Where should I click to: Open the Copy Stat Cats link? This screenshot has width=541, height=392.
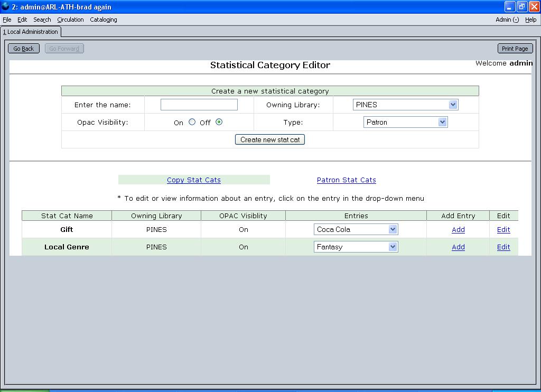pos(194,180)
